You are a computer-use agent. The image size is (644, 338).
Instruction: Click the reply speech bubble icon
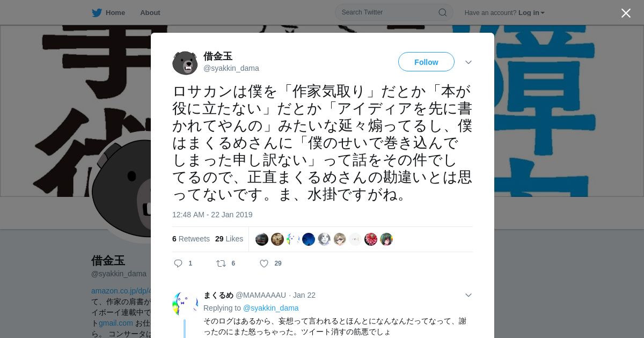(x=178, y=263)
